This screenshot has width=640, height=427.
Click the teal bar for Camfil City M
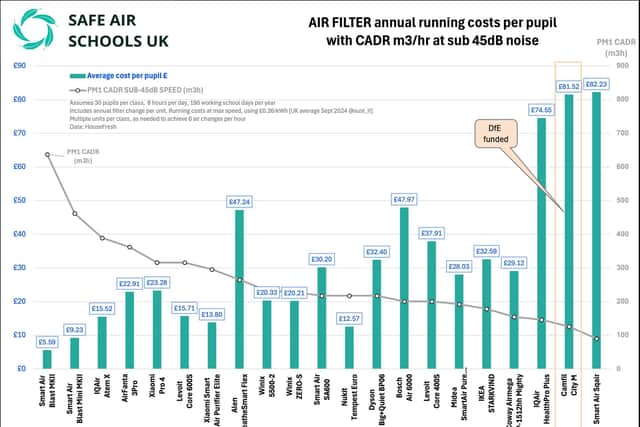(x=569, y=231)
